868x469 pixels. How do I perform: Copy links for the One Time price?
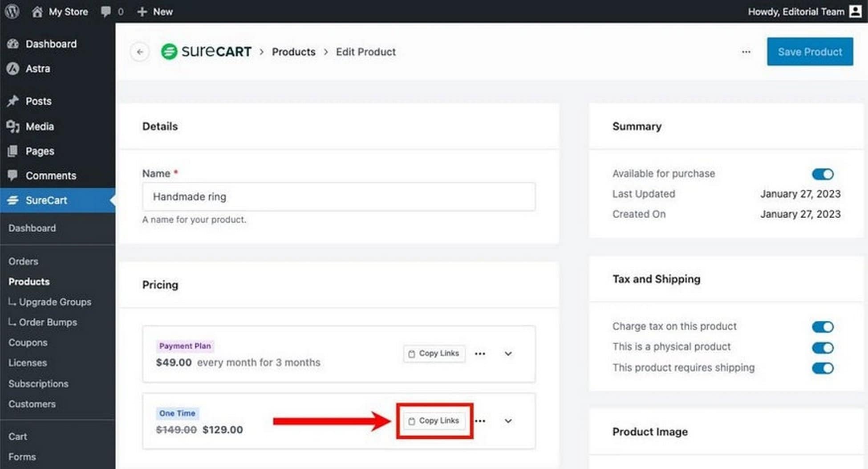click(434, 421)
